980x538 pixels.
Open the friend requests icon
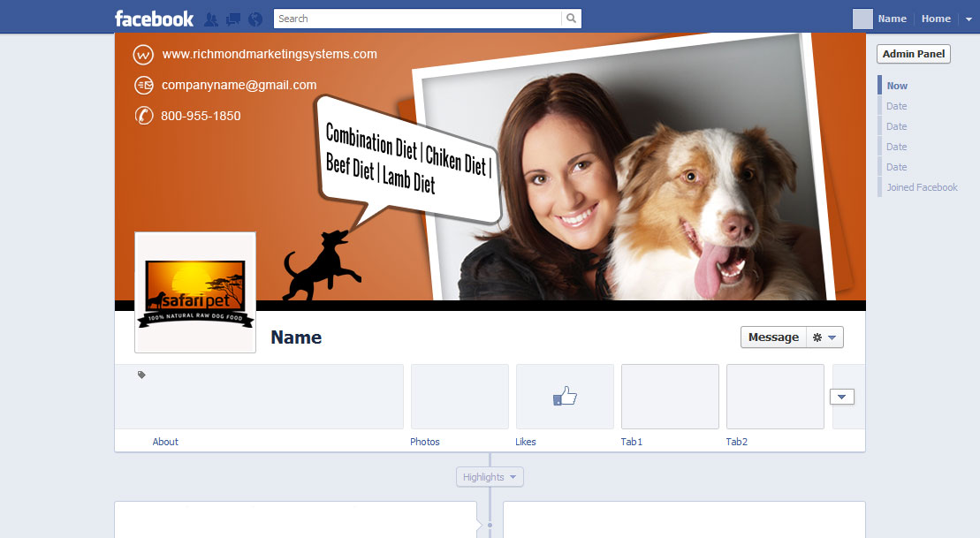coord(210,19)
